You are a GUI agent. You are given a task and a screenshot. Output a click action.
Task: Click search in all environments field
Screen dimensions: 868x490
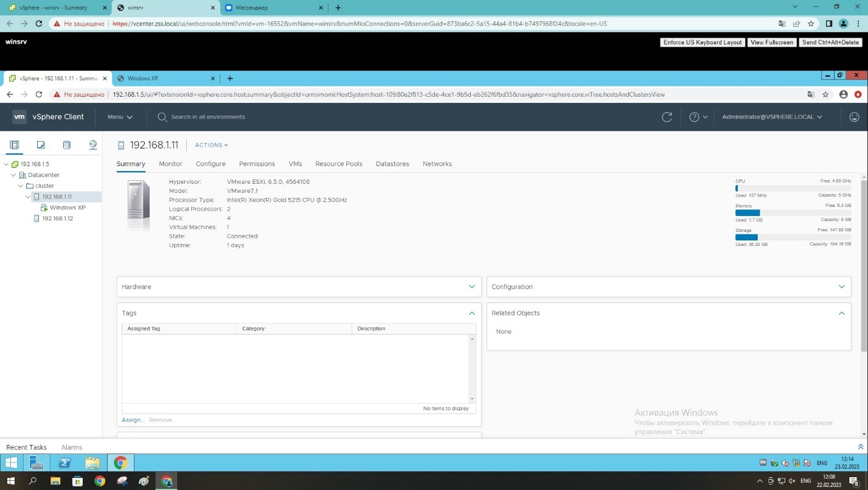pos(208,117)
